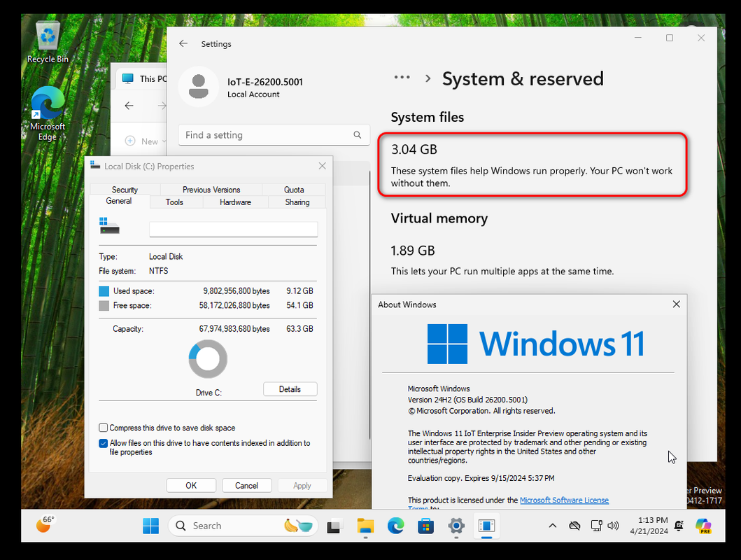Select the General tab
741x560 pixels.
tap(119, 201)
